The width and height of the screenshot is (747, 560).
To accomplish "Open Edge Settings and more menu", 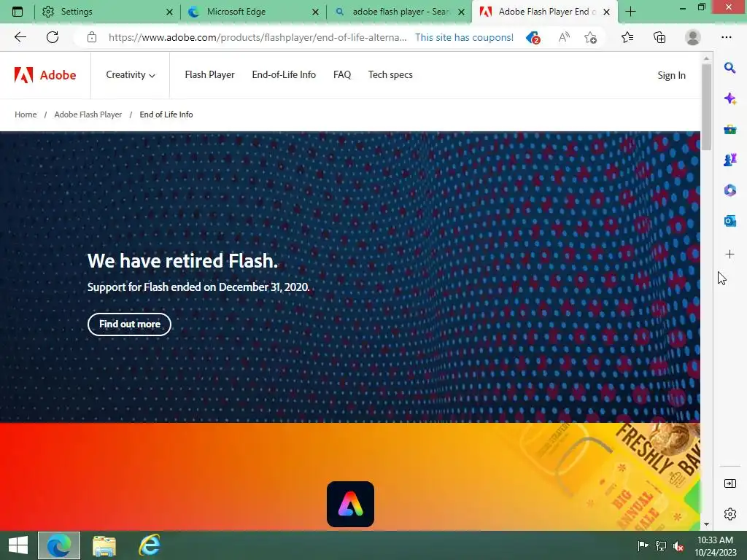I will tap(726, 37).
